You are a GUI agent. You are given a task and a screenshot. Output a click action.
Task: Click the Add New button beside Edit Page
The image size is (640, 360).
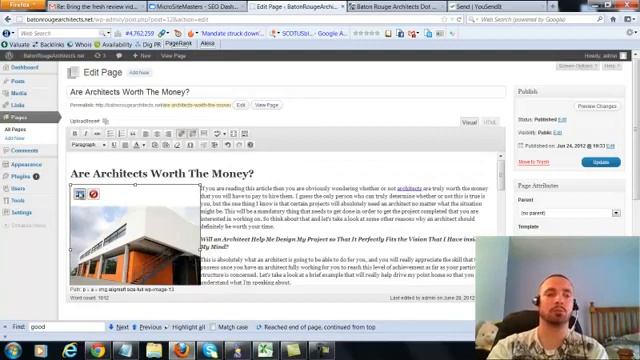(x=139, y=73)
